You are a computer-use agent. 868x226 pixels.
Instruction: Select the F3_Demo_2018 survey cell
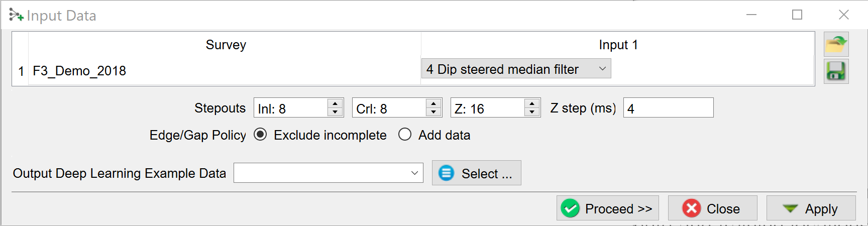tap(79, 71)
